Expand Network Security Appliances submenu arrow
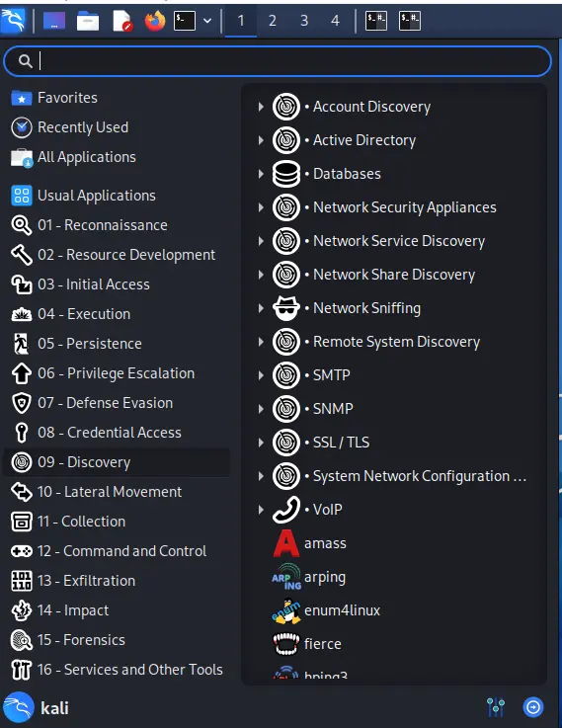The width and height of the screenshot is (562, 728). [x=261, y=207]
